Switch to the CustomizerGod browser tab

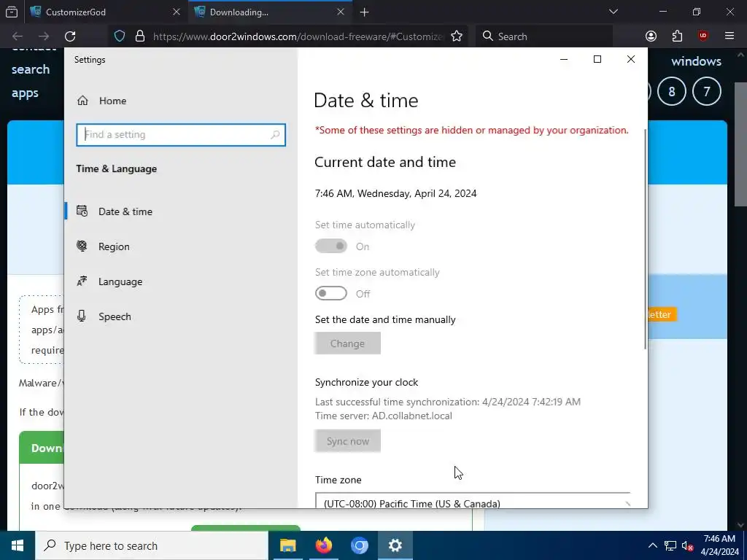tap(105, 12)
